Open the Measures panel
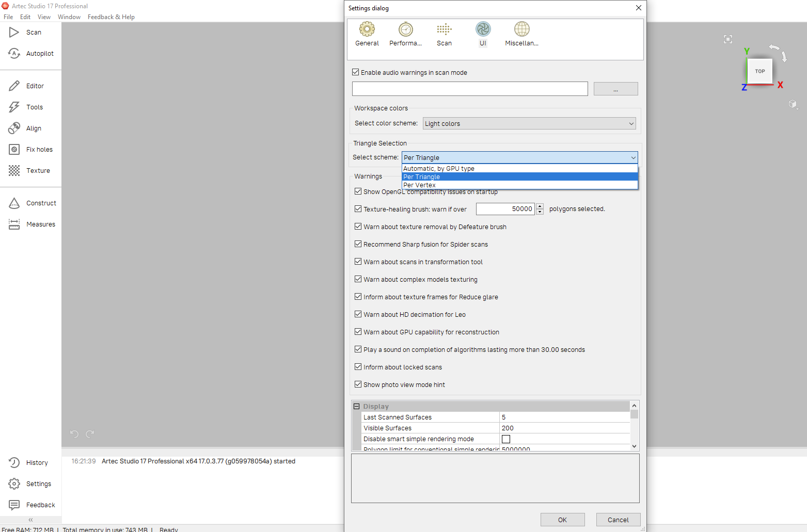Screen dimensions: 807x532 pyautogui.click(x=31, y=224)
